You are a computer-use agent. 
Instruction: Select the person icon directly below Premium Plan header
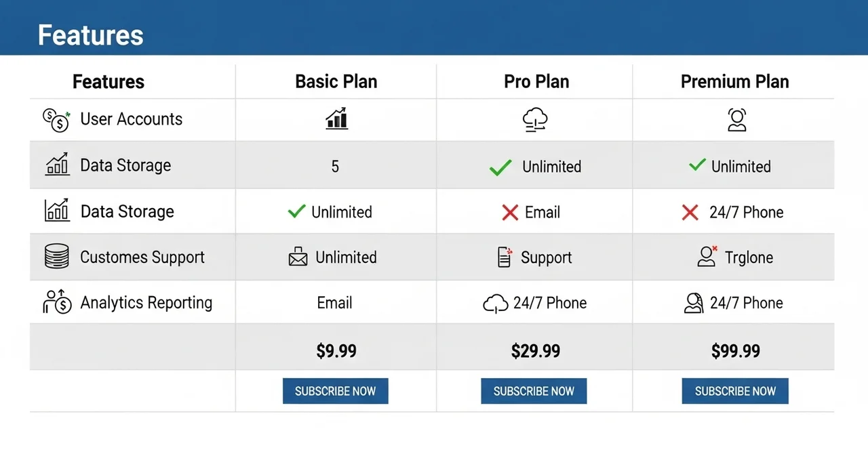[x=736, y=120]
